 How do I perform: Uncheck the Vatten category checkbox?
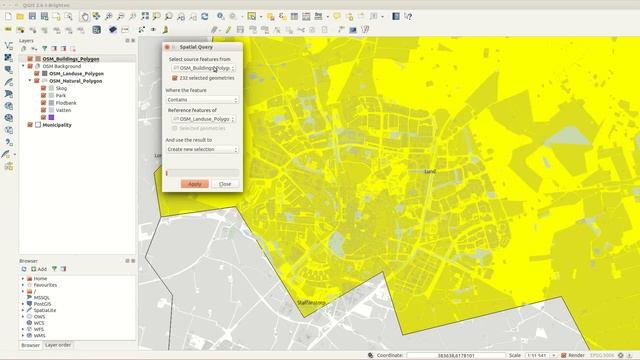44,110
